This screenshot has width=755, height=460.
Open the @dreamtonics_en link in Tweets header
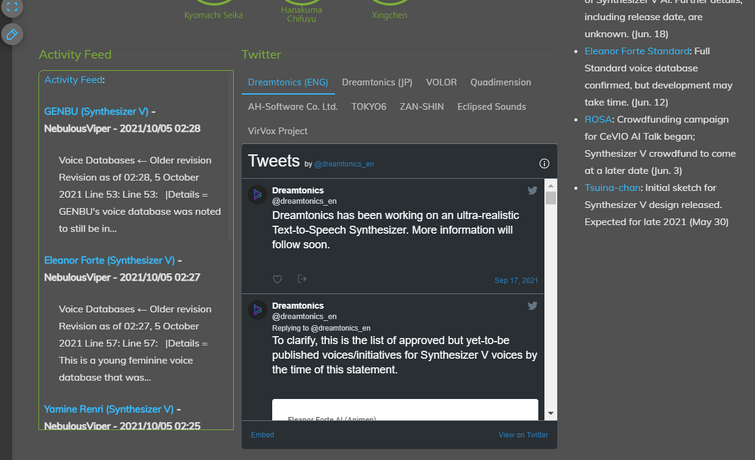[344, 164]
